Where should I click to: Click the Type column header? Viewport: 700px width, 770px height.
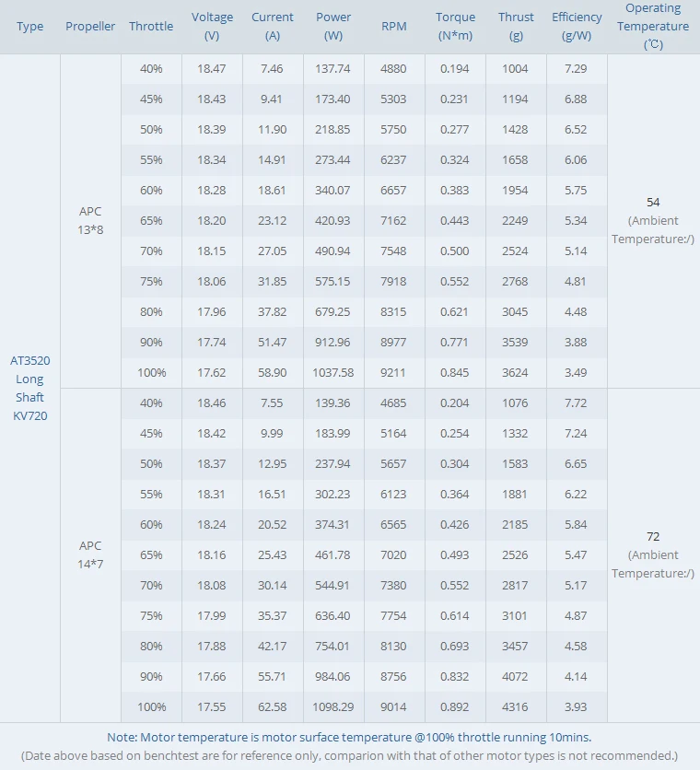[x=29, y=27]
